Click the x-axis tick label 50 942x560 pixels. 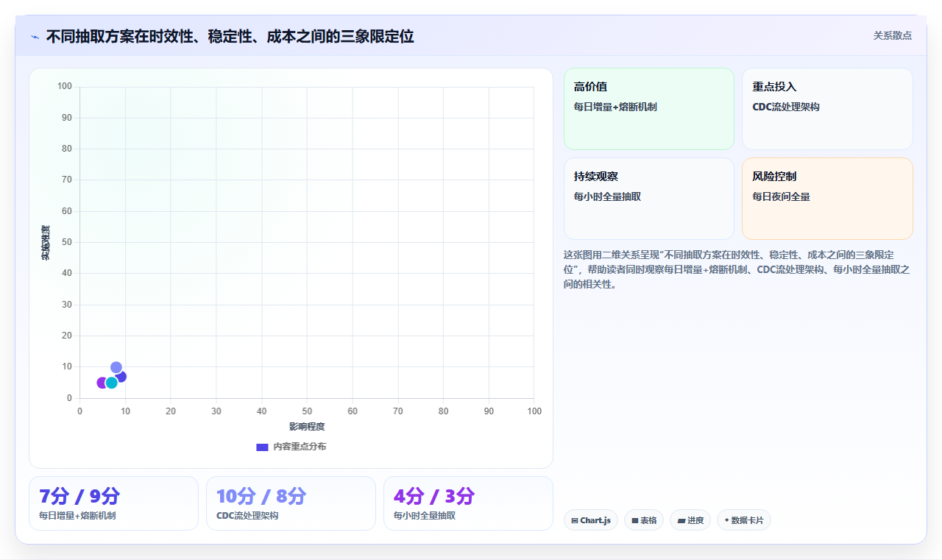click(x=307, y=411)
